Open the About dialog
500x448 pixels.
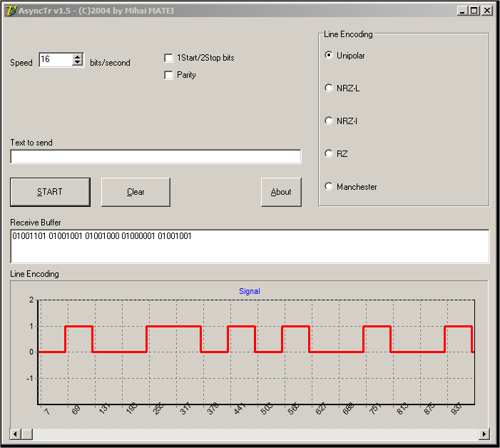281,192
